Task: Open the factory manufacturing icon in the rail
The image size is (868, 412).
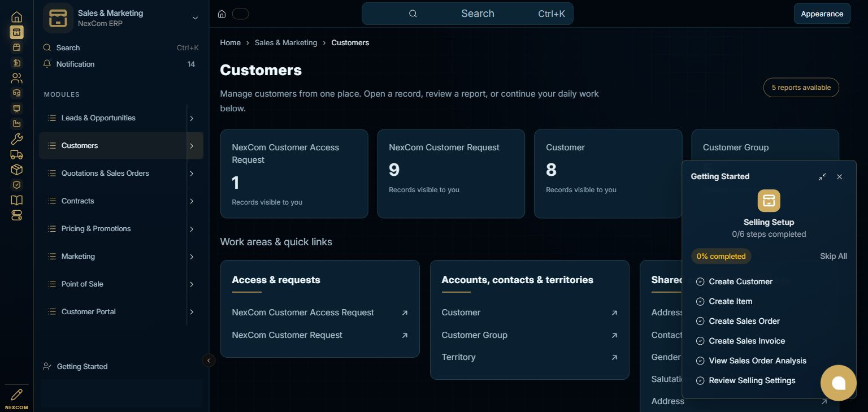Action: coord(17,124)
